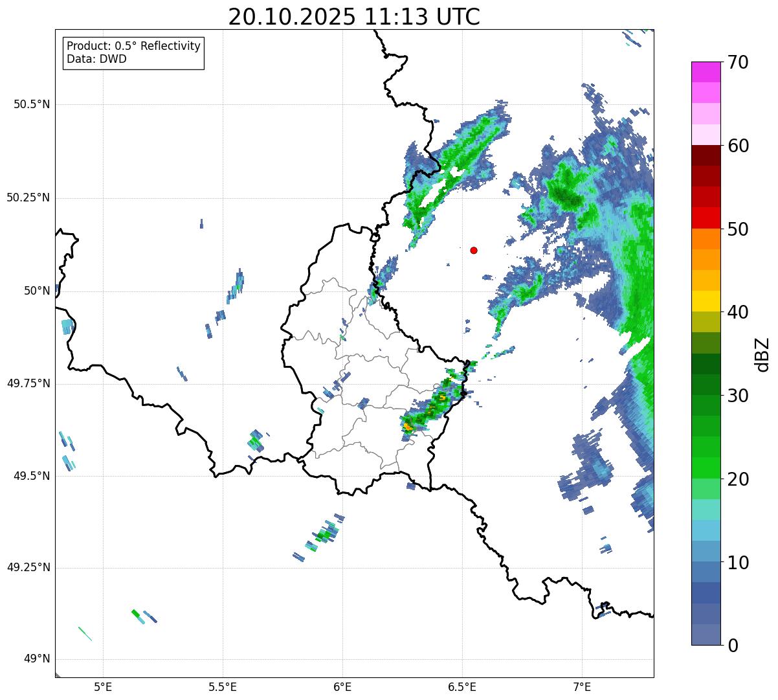The width and height of the screenshot is (778, 700).
Task: Click "Product: 0.5° Reflectivity" legend text
Action: tap(133, 47)
